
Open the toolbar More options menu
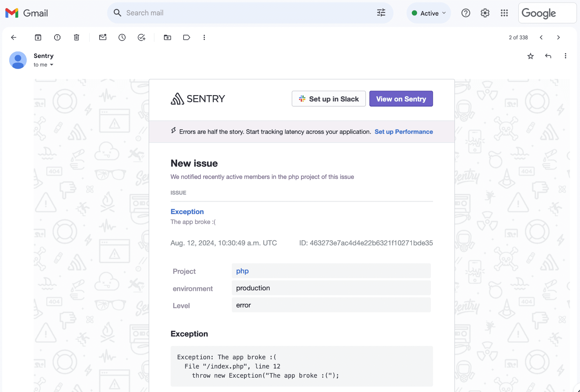[x=204, y=37]
